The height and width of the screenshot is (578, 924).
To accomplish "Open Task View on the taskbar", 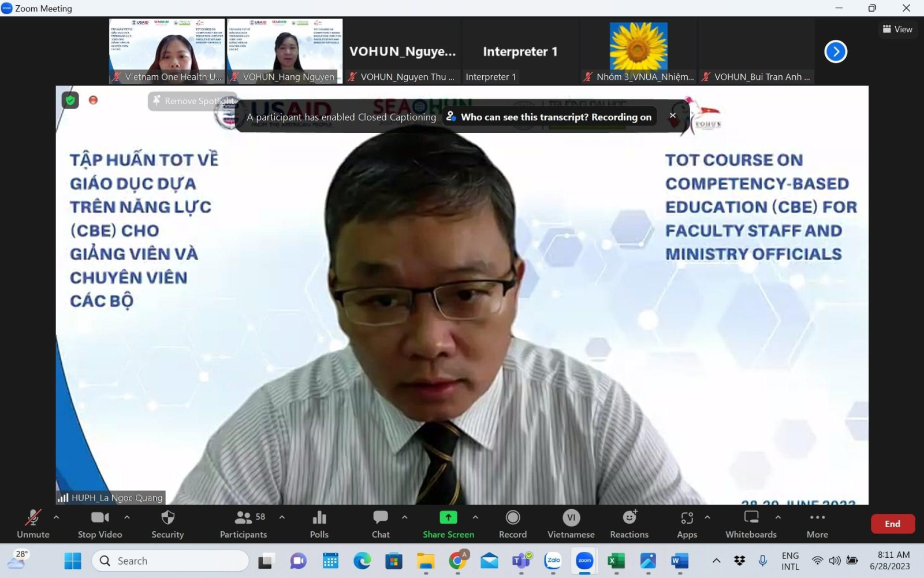I will point(266,561).
